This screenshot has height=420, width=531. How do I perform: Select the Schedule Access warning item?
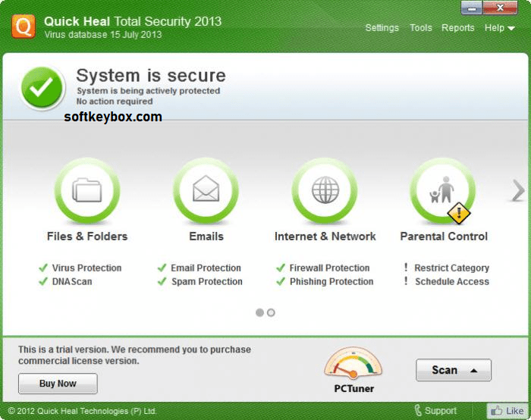446,281
